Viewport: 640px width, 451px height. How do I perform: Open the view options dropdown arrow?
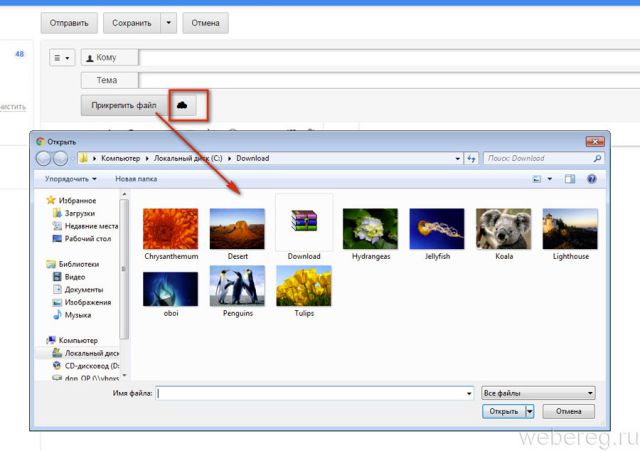549,179
